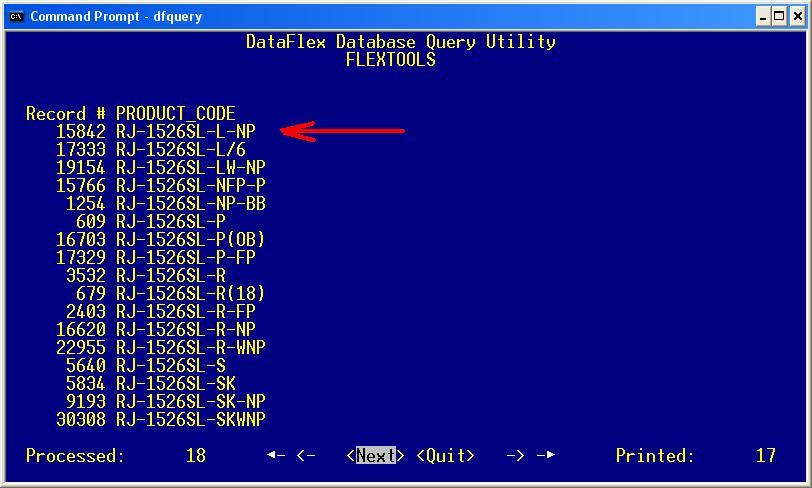Maximize the Command Prompt window

pos(780,16)
